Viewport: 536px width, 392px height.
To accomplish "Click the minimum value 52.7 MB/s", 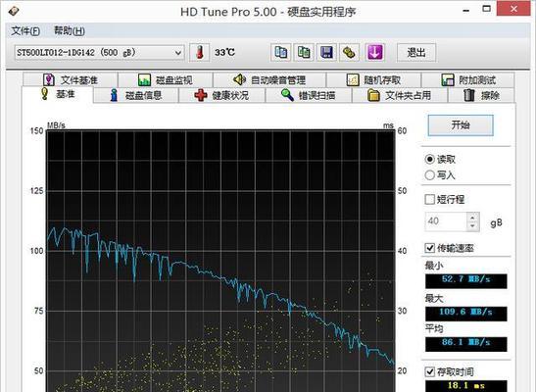I will (x=465, y=280).
